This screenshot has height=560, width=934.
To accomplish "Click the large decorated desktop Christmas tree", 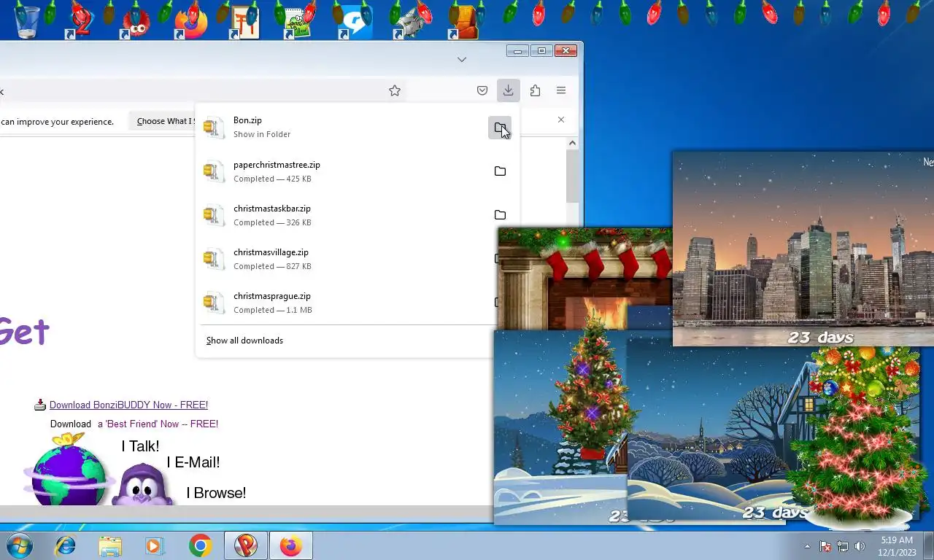I will (x=860, y=437).
